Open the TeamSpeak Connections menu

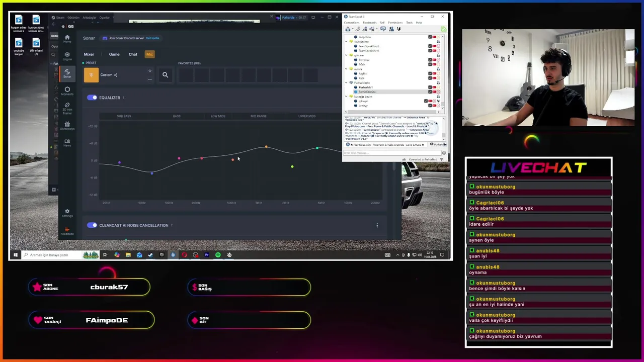352,23
